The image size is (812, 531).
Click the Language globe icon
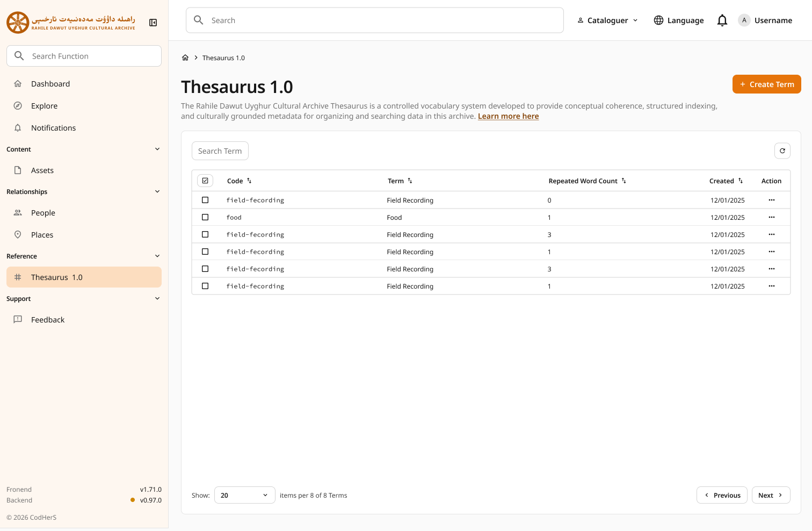click(x=659, y=20)
